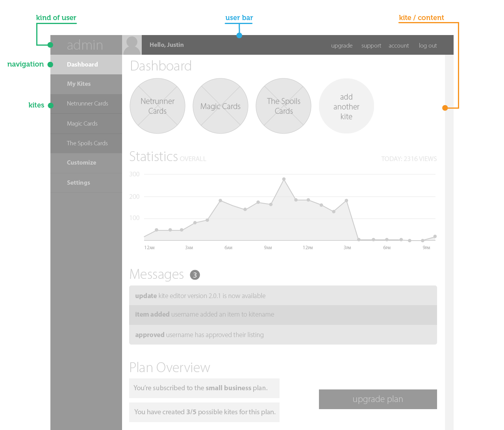Click log out in the user bar
Screen dimensions: 504x430
428,46
